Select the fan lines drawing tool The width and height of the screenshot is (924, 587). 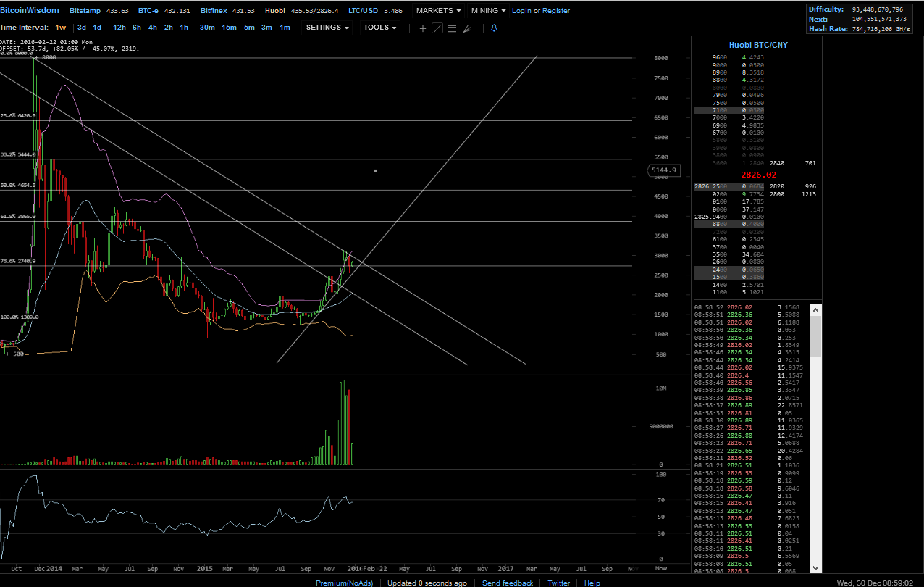click(467, 28)
